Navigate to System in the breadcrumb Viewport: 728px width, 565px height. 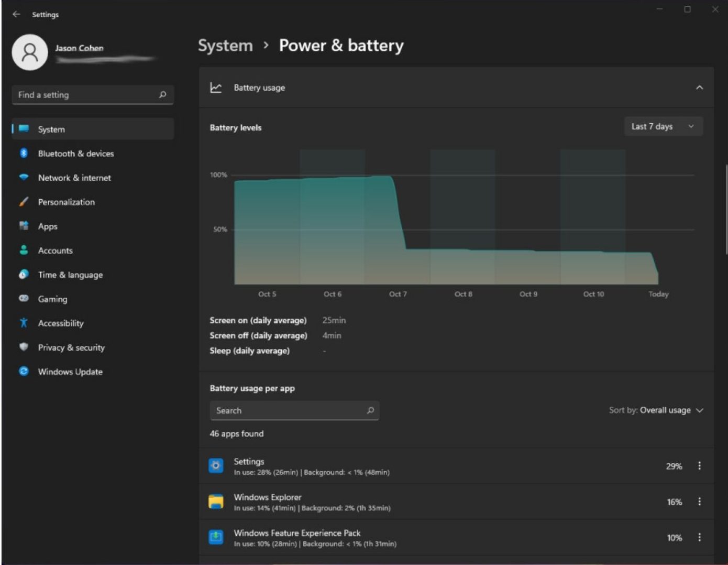coord(225,46)
